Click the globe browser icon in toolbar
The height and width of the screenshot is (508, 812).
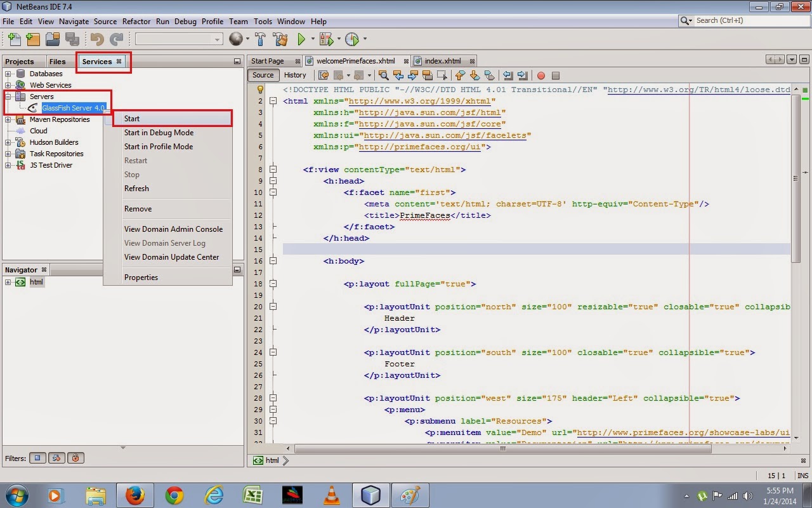[x=236, y=39]
